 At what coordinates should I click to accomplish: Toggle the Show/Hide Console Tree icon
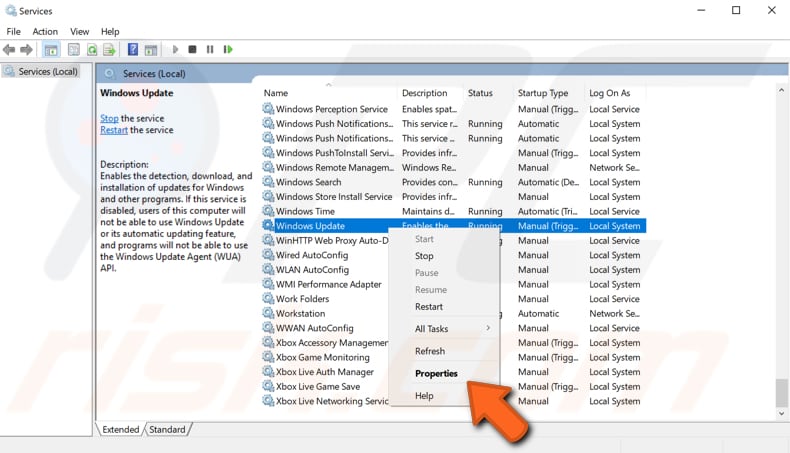coord(51,49)
